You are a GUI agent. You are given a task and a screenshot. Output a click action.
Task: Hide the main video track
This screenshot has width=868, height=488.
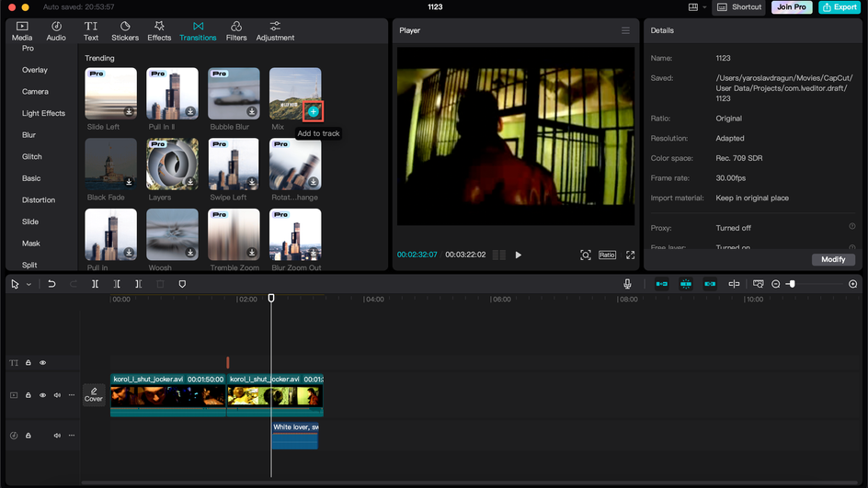(42, 395)
